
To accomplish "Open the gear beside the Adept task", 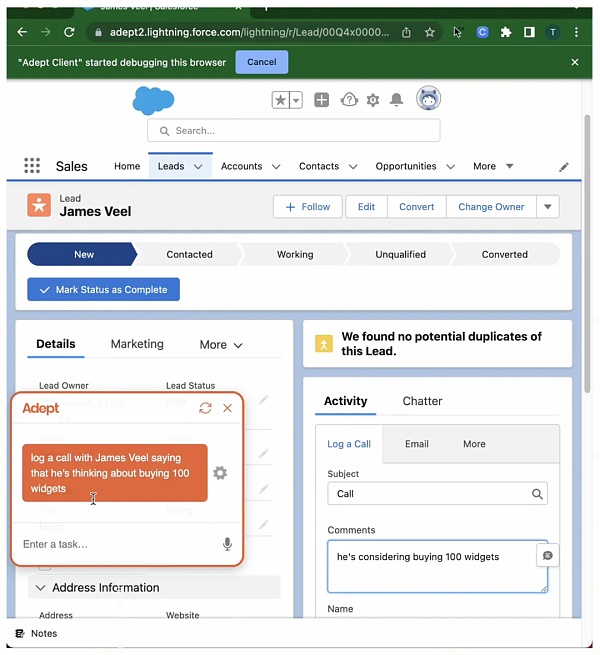I will tap(220, 473).
